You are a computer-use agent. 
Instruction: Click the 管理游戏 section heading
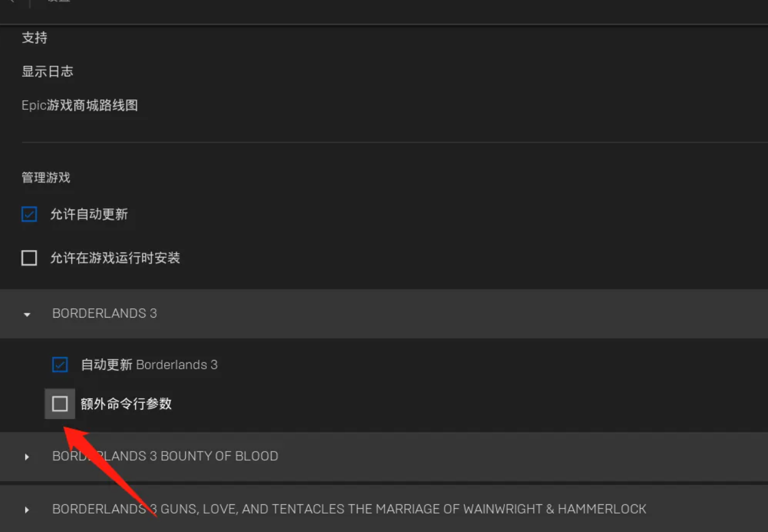click(46, 178)
